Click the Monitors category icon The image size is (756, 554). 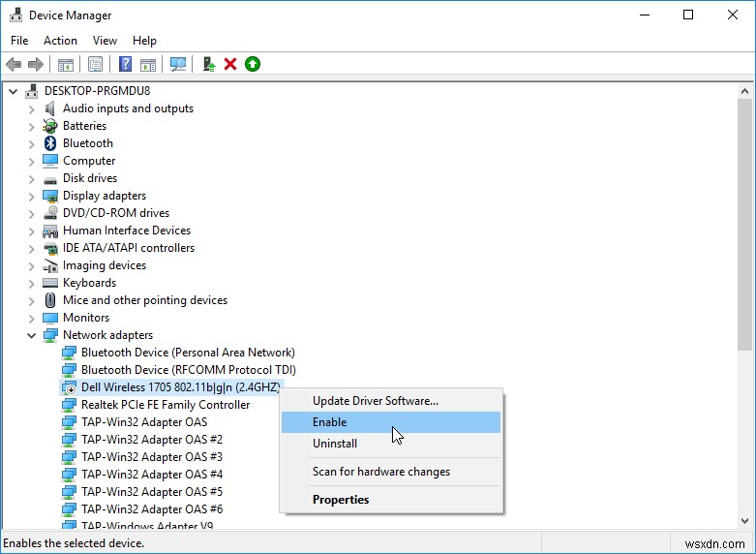point(50,318)
